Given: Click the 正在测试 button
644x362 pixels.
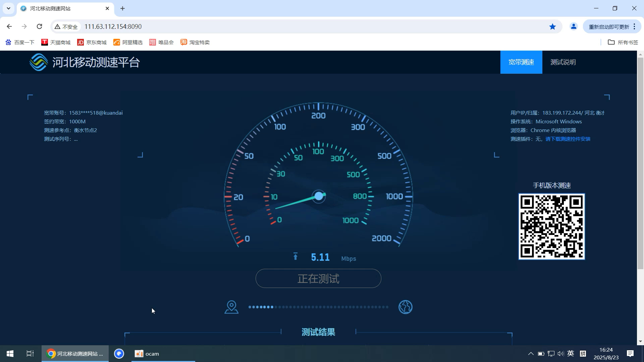Looking at the screenshot, I should 318,279.
